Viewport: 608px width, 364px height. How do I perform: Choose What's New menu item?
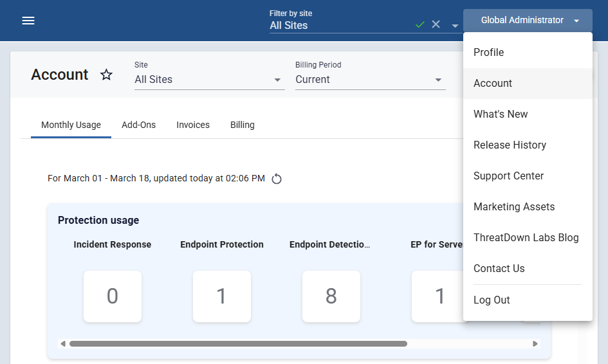click(501, 114)
